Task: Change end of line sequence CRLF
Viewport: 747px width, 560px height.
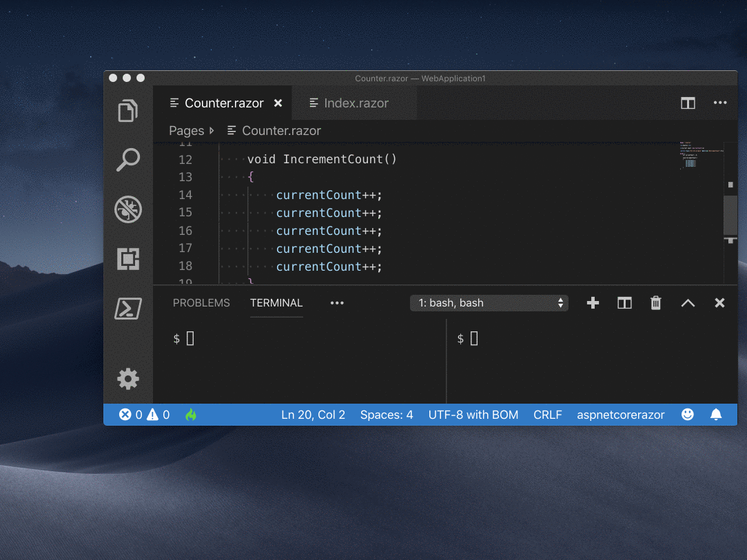Action: coord(547,415)
